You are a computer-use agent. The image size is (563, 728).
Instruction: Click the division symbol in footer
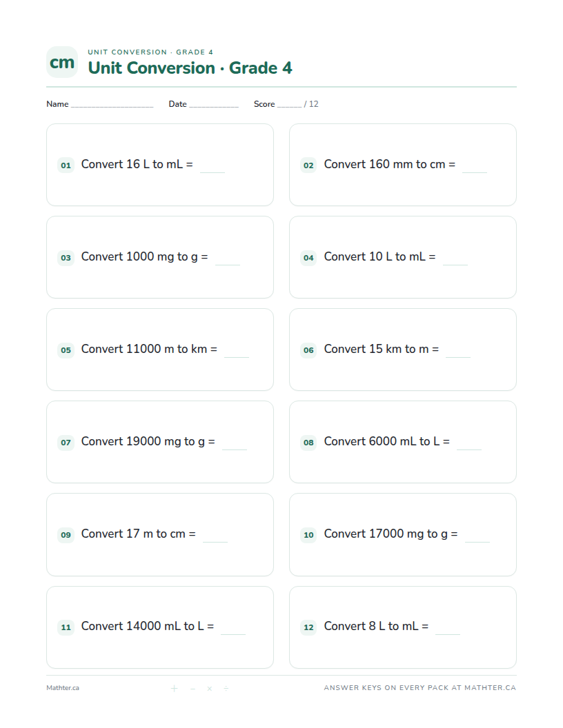226,689
